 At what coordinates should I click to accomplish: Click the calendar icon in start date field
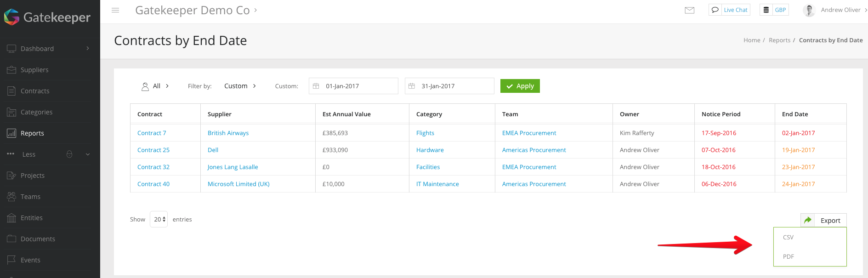[316, 86]
